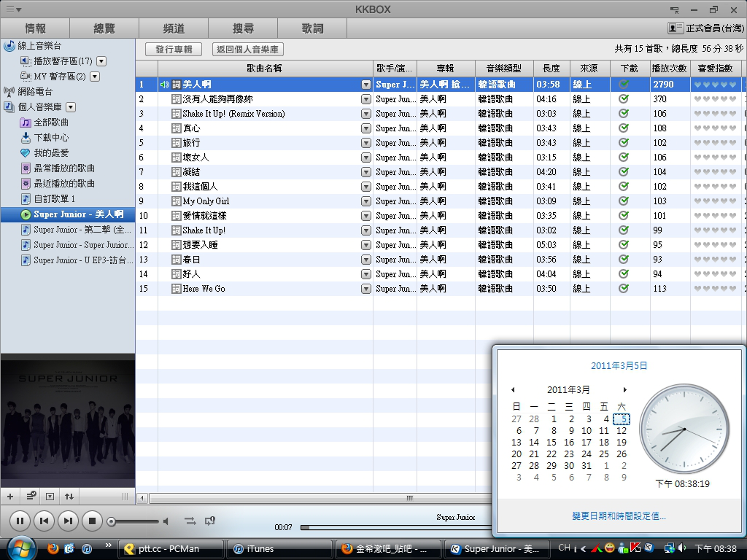
Task: Expand dropdown next to 播放暫存區(17)
Action: (101, 61)
